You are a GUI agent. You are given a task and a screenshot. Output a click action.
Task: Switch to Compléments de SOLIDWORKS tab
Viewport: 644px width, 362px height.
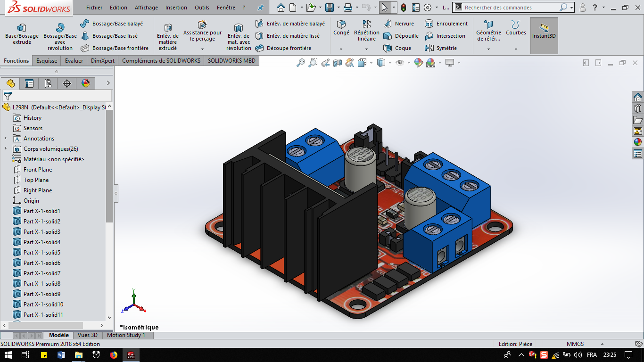click(x=161, y=61)
